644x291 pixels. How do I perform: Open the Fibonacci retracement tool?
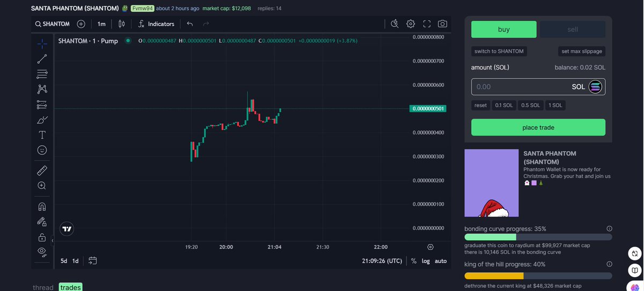click(x=42, y=74)
